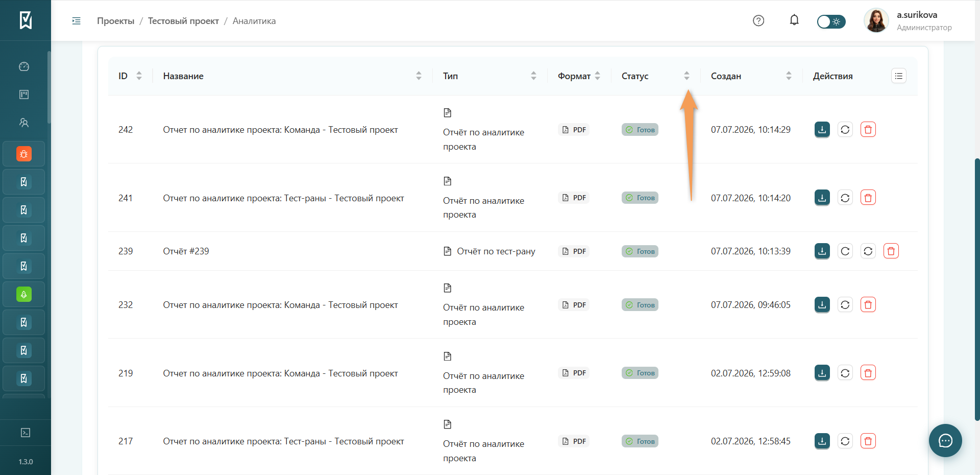The image size is (980, 475).
Task: Open the help question mark icon
Action: [758, 20]
